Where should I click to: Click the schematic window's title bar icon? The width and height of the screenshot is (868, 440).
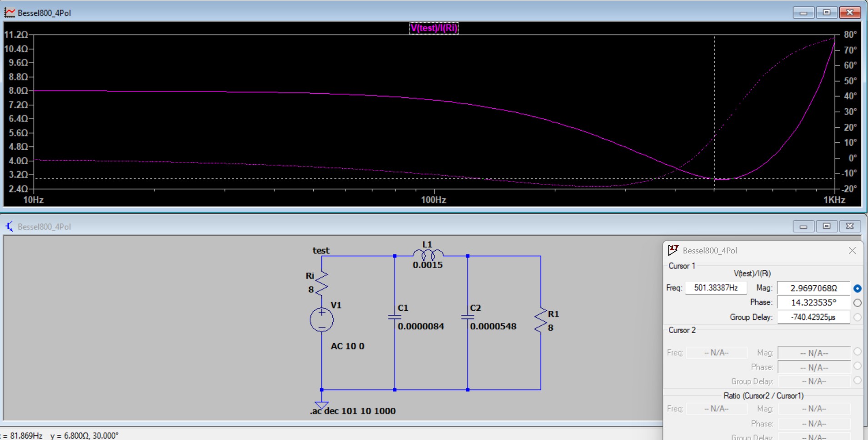9,226
